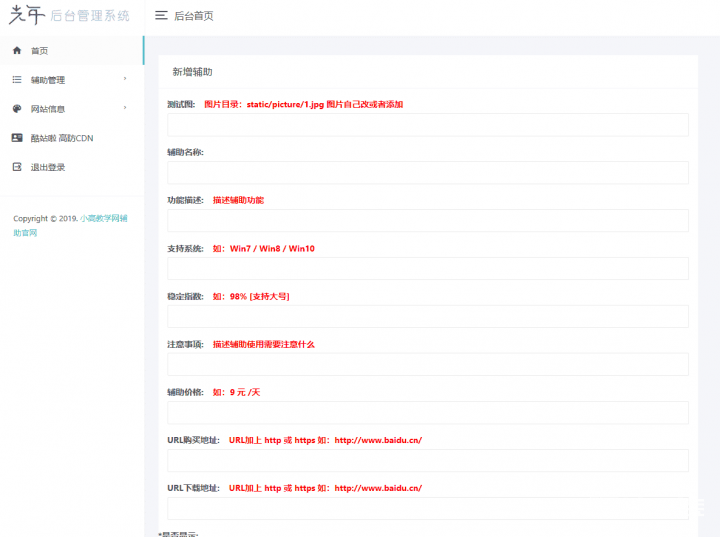
Task: Click the 功能描述: field label
Action: (186, 200)
